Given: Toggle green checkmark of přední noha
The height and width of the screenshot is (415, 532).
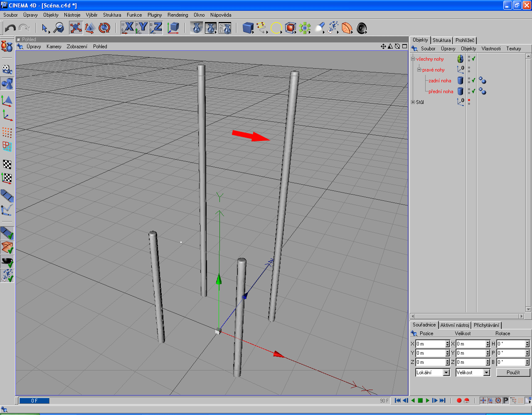Looking at the screenshot, I should [473, 91].
